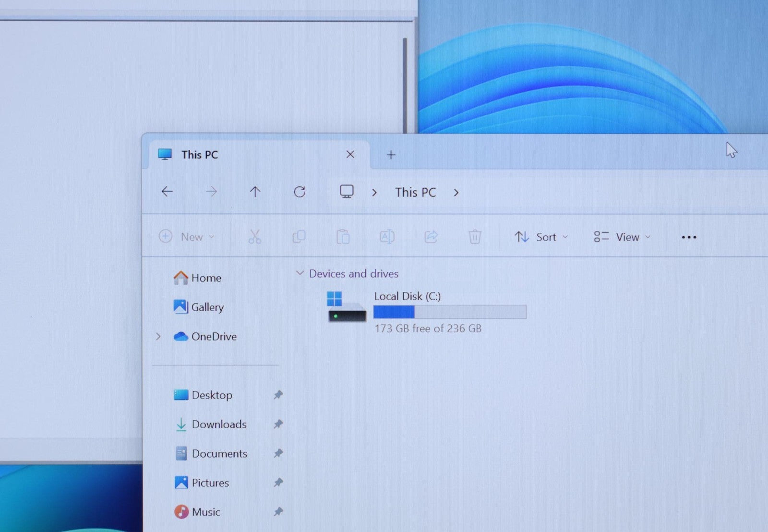Click the forward navigation arrow
Viewport: 768px width, 532px height.
pyautogui.click(x=211, y=192)
